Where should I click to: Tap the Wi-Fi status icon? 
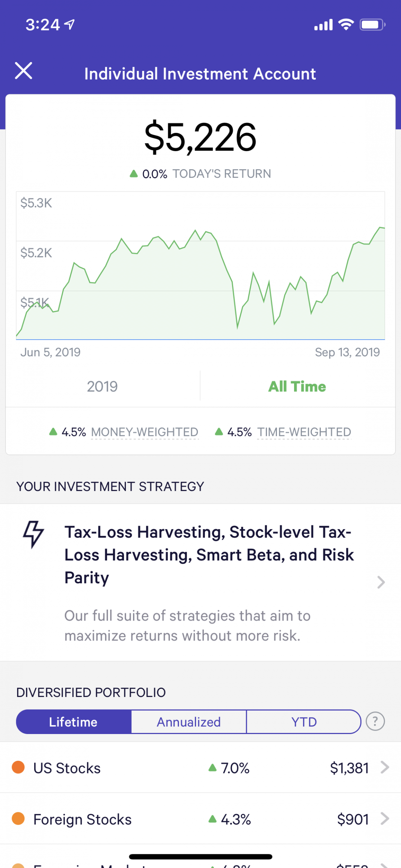point(346,24)
